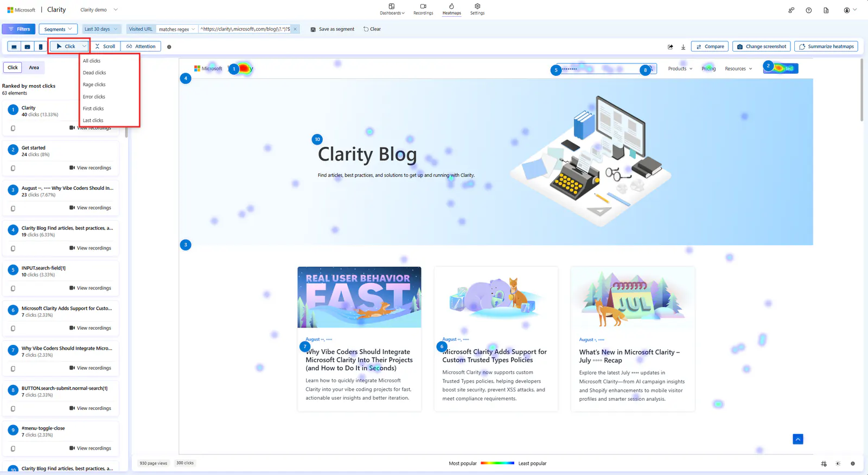
Task: Click the 930 page views badge
Action: tap(154, 463)
